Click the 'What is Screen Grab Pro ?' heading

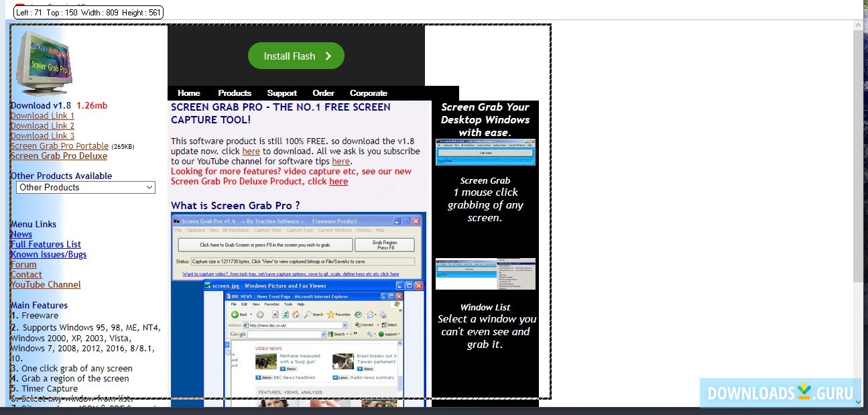(x=235, y=205)
